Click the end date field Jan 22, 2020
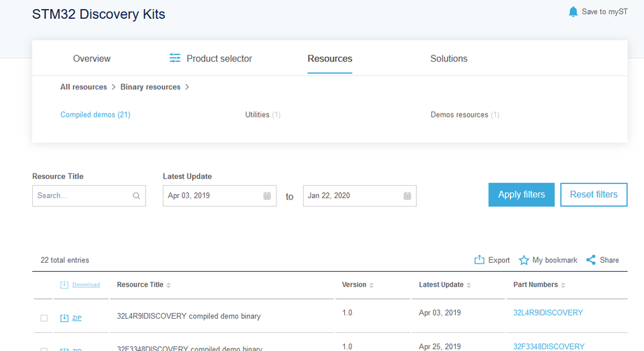Image resolution: width=644 pixels, height=351 pixels. pyautogui.click(x=360, y=196)
